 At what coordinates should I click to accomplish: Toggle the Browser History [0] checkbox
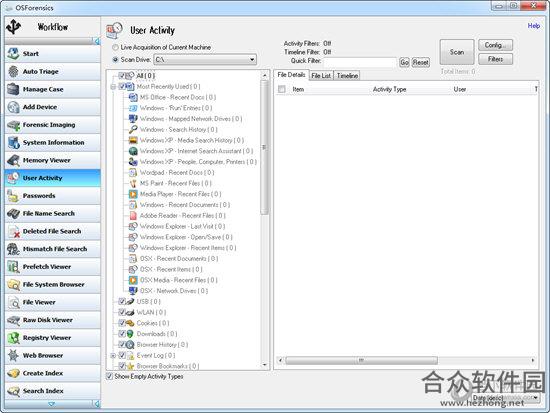(x=122, y=345)
